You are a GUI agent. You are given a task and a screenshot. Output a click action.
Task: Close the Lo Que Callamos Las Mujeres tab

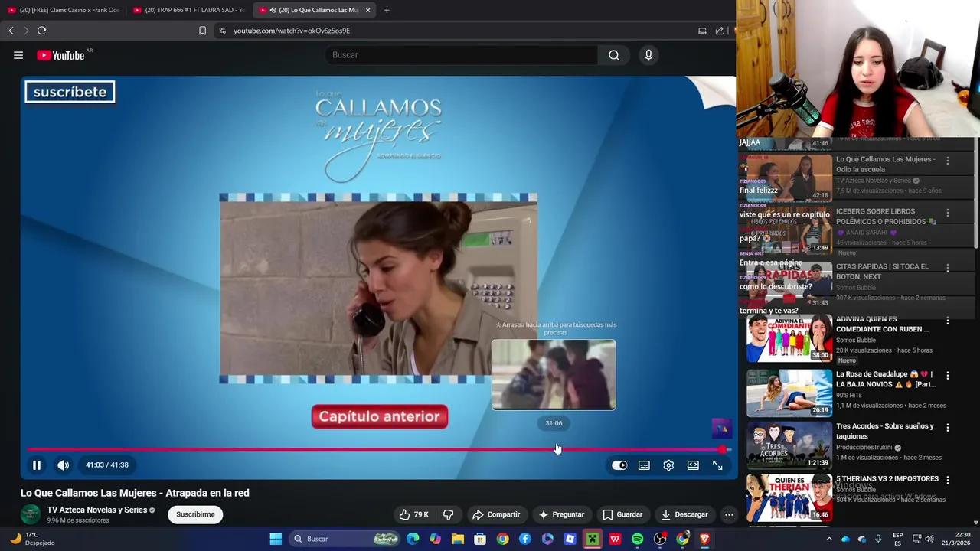pyautogui.click(x=367, y=10)
